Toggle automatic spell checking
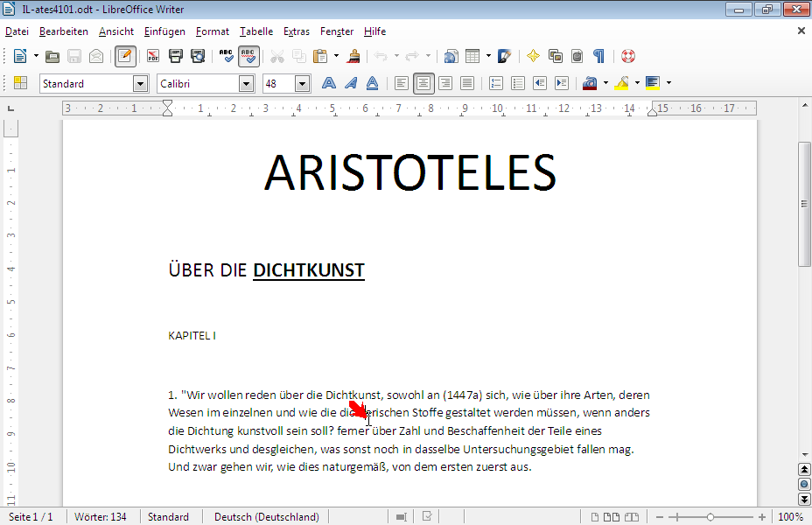Image resolution: width=812 pixels, height=525 pixels. [248, 56]
